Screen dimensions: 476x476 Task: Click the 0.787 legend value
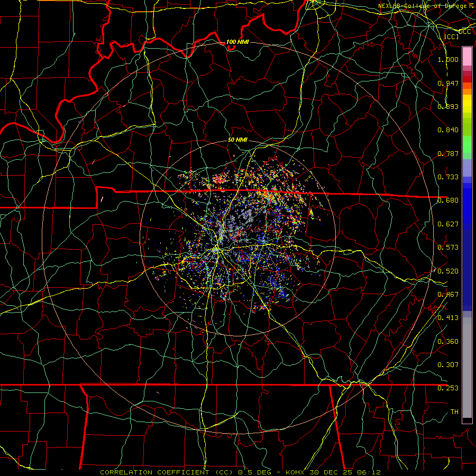click(x=448, y=153)
